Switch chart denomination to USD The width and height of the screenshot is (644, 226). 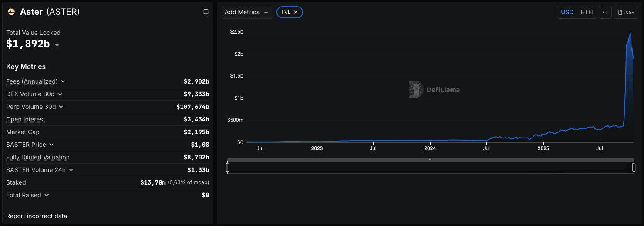click(567, 12)
